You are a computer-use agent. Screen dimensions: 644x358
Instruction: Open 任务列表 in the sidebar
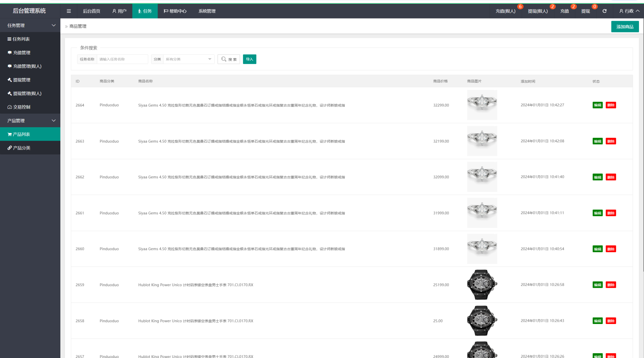[x=21, y=39]
